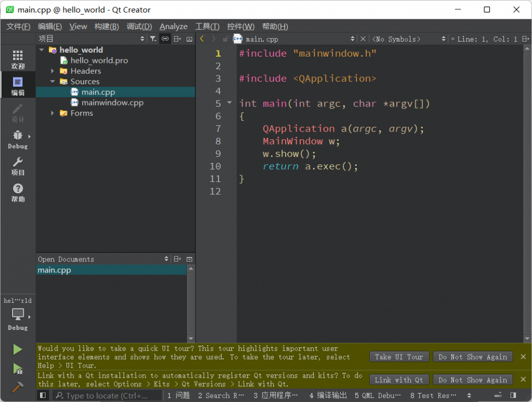The width and height of the screenshot is (532, 402).
Task: Toggle synchronize with editor link icon
Action: point(165,38)
